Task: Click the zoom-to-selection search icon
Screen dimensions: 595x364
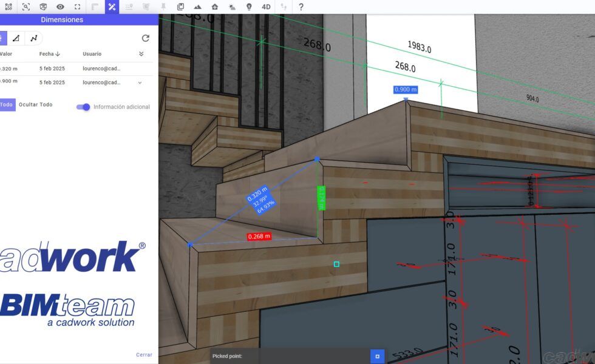Action: pyautogui.click(x=26, y=7)
